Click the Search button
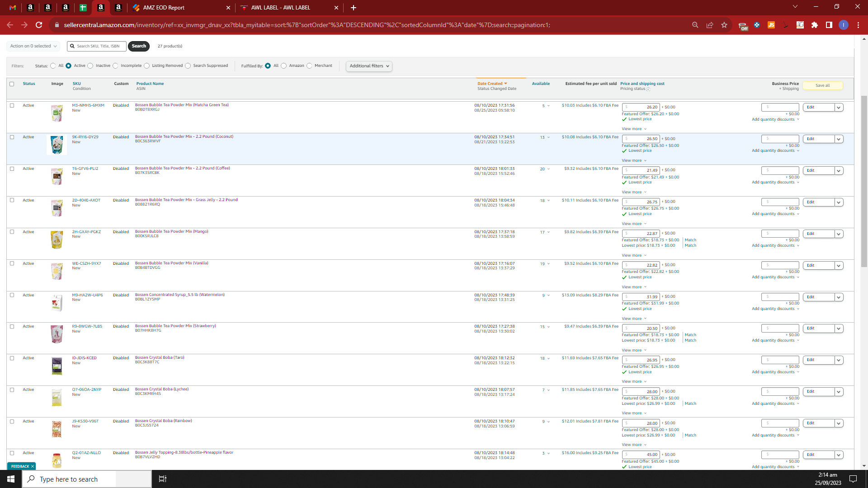 (x=139, y=46)
